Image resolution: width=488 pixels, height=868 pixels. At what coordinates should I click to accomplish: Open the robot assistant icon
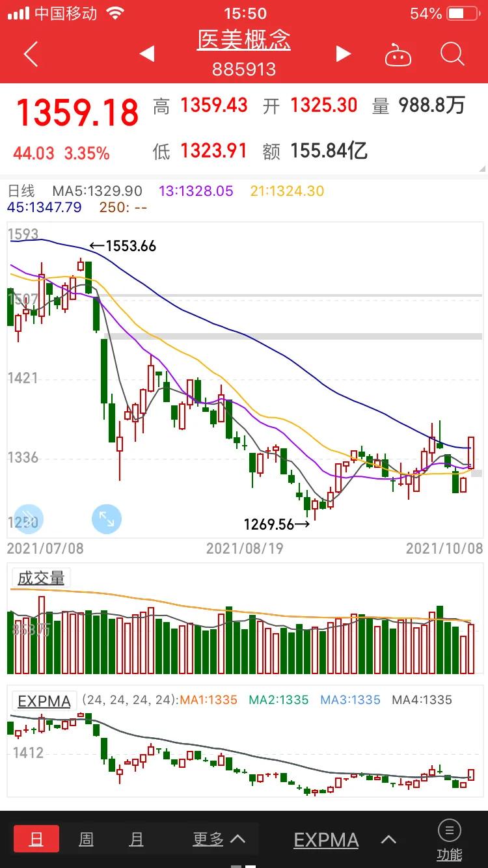[x=398, y=55]
